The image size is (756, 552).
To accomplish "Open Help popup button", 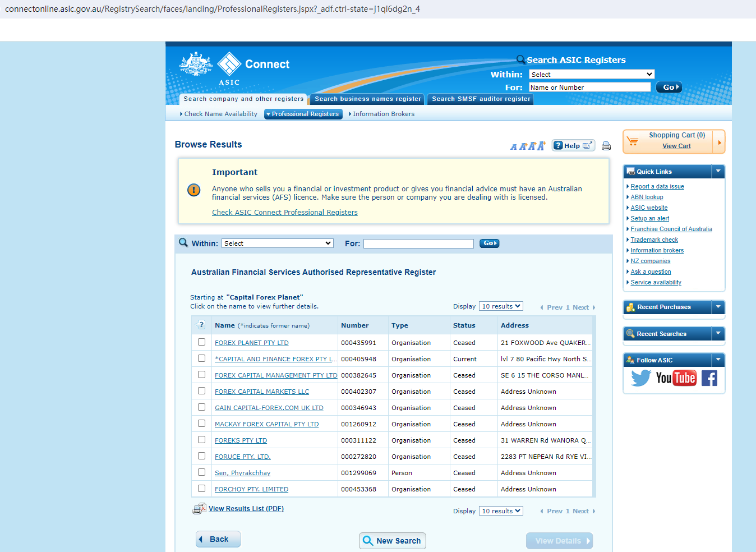I will (x=573, y=145).
